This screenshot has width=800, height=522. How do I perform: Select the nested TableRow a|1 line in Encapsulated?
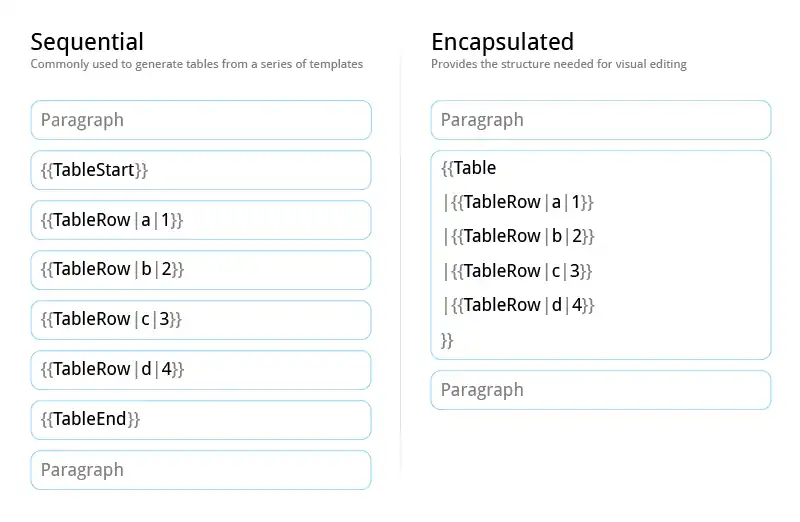click(x=519, y=202)
